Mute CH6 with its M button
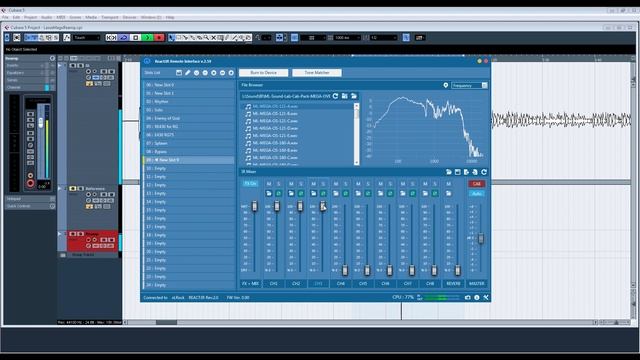Image resolution: width=640 pixels, height=360 pixels. [381, 184]
